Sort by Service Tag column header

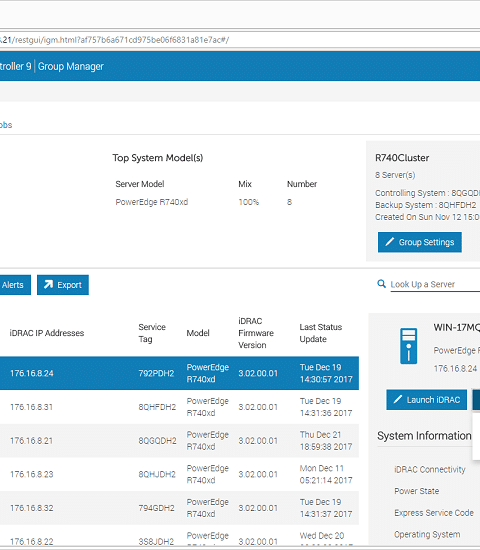(152, 333)
